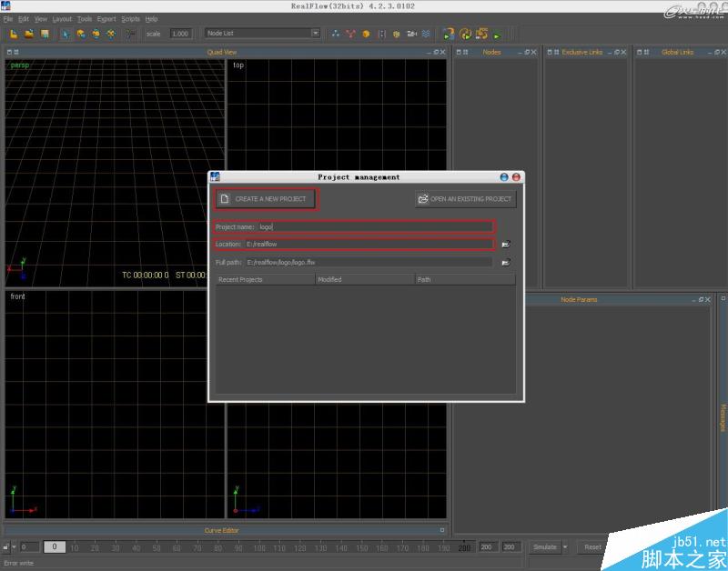Click the mesh waves icon on the toolbar
728x571 pixels.
point(424,35)
